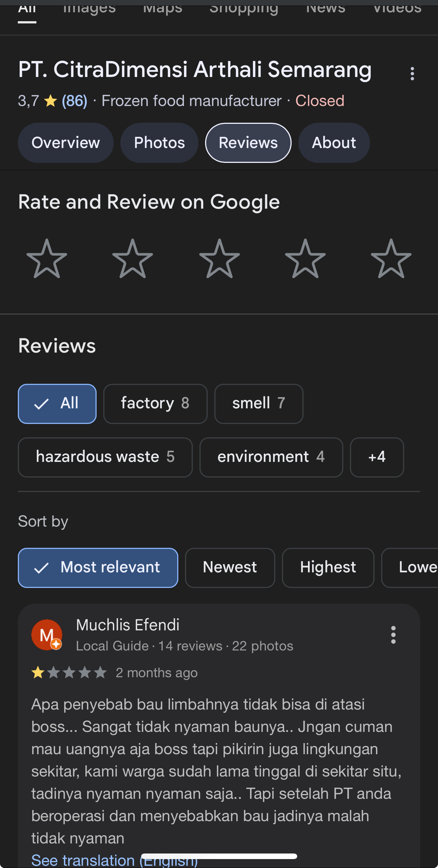Filter reviews by smell keyword
438x868 pixels.
click(x=259, y=404)
